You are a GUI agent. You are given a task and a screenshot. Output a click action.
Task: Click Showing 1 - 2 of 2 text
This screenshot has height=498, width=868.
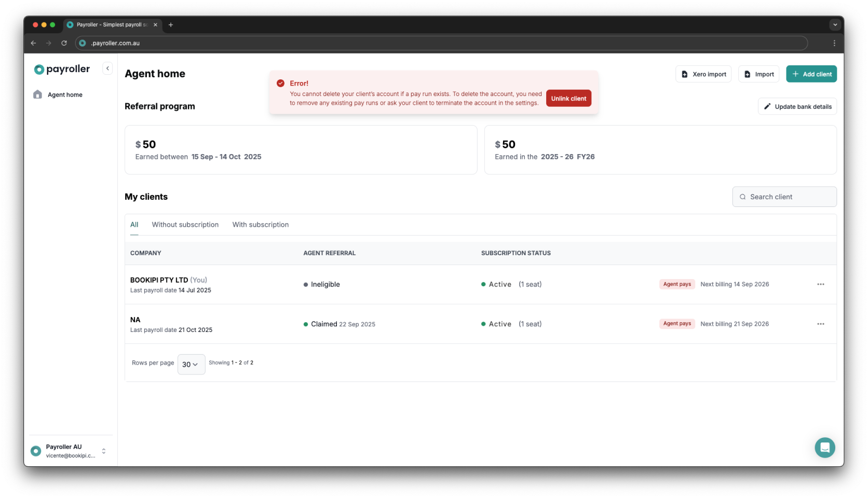tap(231, 363)
